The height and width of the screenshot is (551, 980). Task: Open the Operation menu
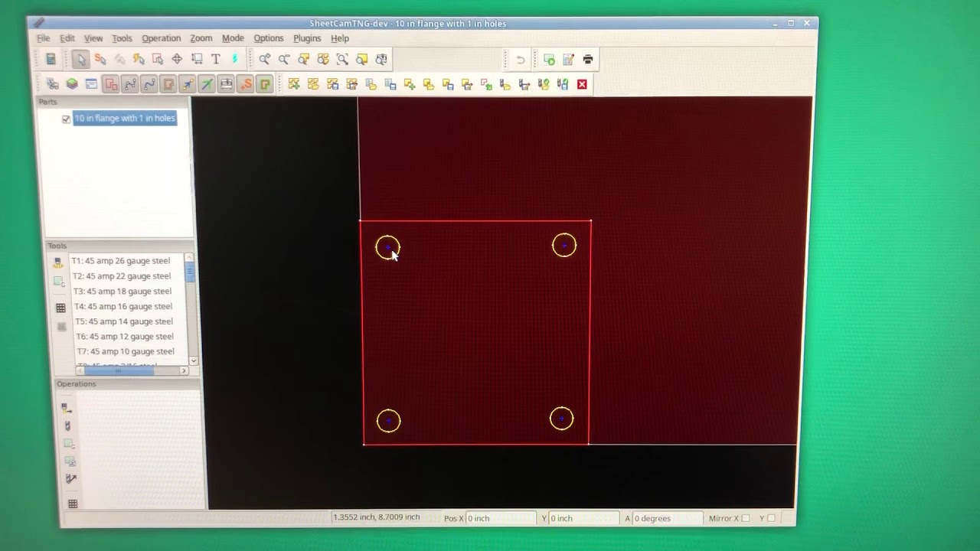(x=161, y=38)
